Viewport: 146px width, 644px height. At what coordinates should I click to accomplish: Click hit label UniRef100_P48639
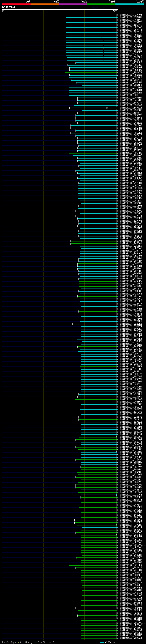pos(131,490)
